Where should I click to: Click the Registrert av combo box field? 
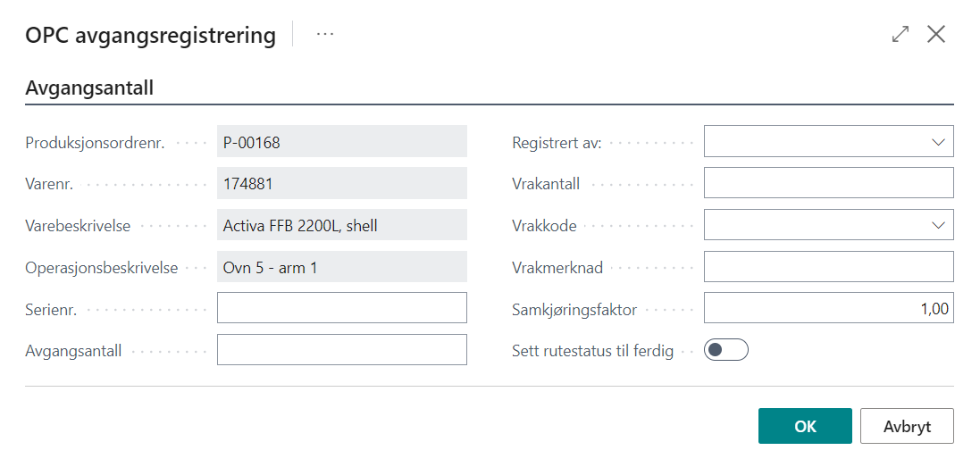pos(815,142)
